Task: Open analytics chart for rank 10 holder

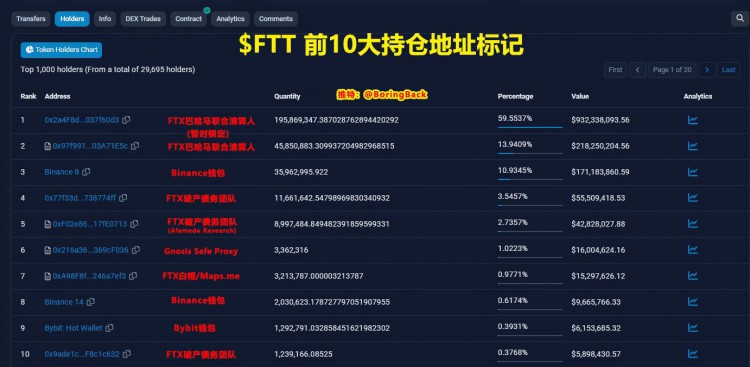Action: (692, 354)
